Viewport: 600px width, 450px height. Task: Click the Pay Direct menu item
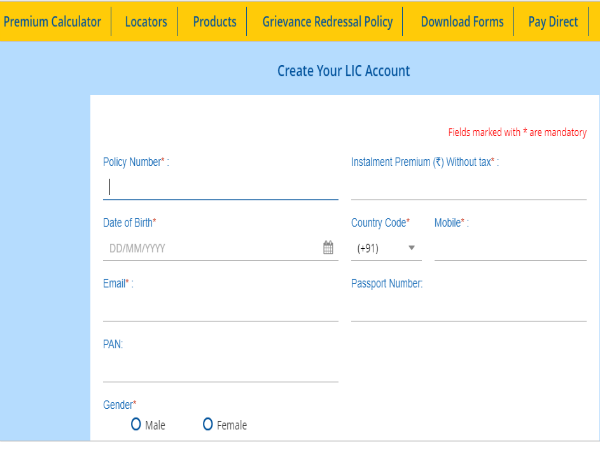[x=553, y=21]
